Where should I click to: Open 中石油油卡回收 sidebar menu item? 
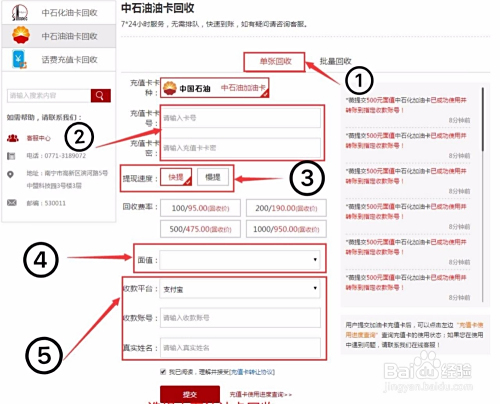click(59, 36)
